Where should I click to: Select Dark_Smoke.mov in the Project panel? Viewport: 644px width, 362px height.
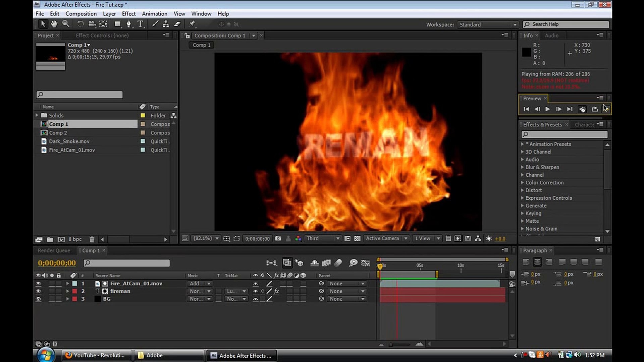click(69, 141)
